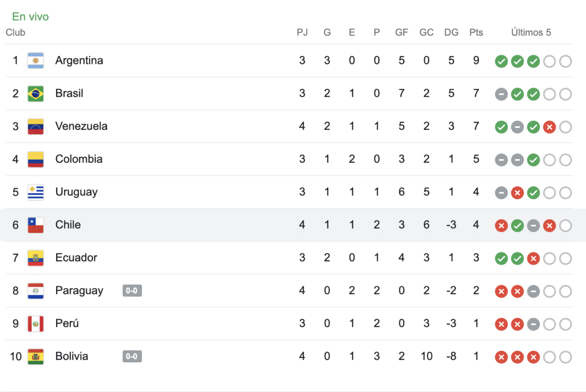Click Paraguay's grey draw result circle

[x=533, y=291]
